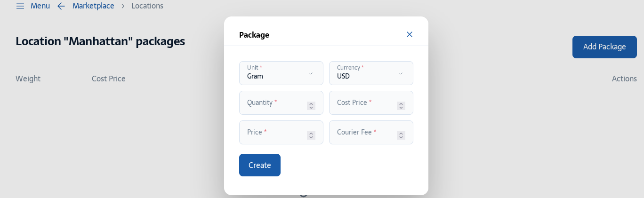Open the hamburger Menu icon
Viewport: 644px width, 198px height.
(20, 6)
